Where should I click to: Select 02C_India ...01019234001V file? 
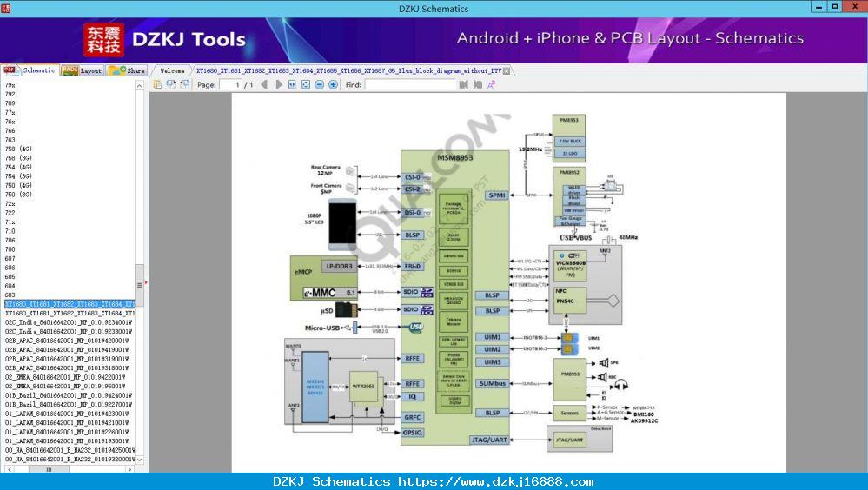click(x=70, y=322)
